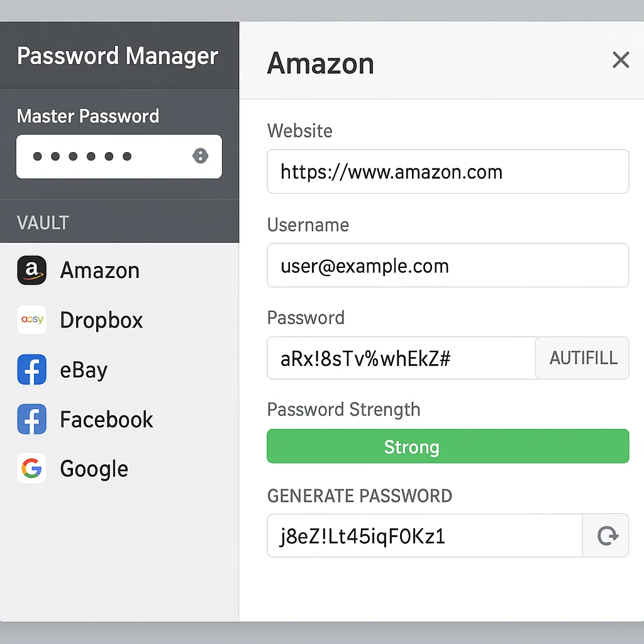
Task: Select the eBay entry icon
Action: click(x=31, y=370)
